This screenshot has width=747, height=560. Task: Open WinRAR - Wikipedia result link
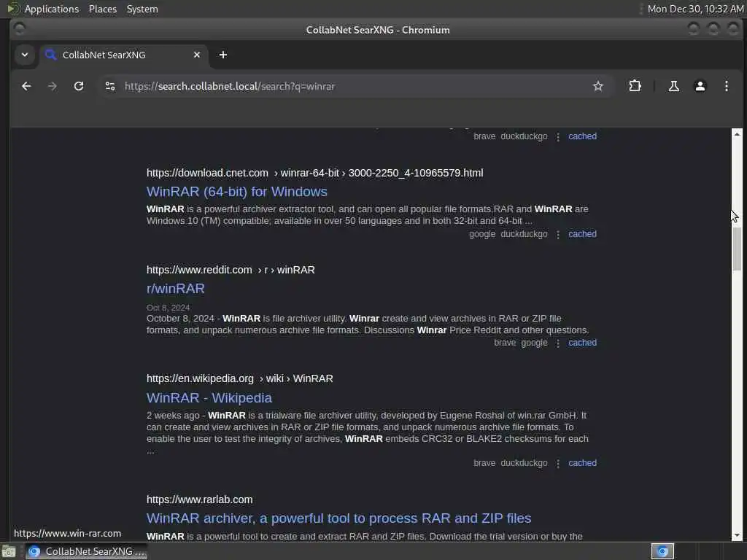(x=209, y=397)
